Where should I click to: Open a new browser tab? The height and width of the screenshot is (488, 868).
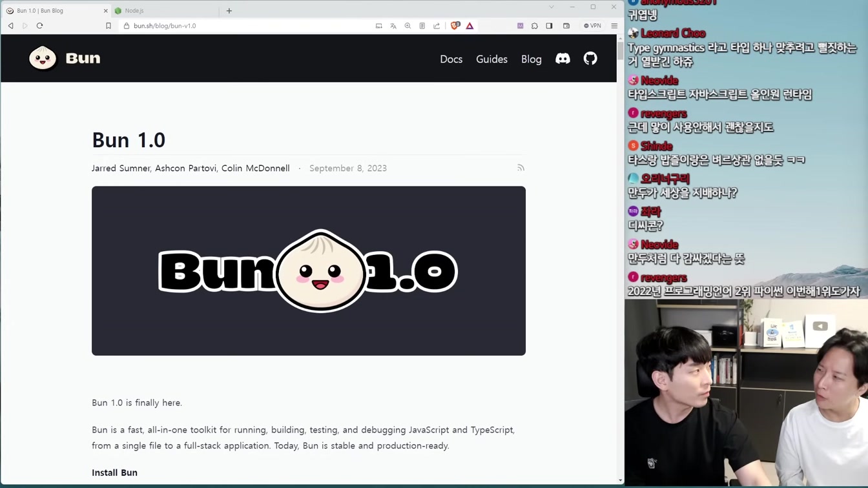[229, 11]
